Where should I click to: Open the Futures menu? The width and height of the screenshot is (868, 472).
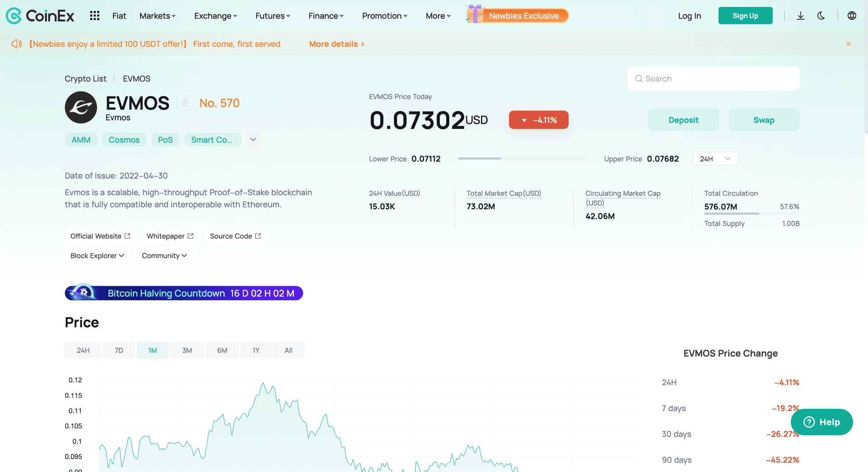pos(273,16)
